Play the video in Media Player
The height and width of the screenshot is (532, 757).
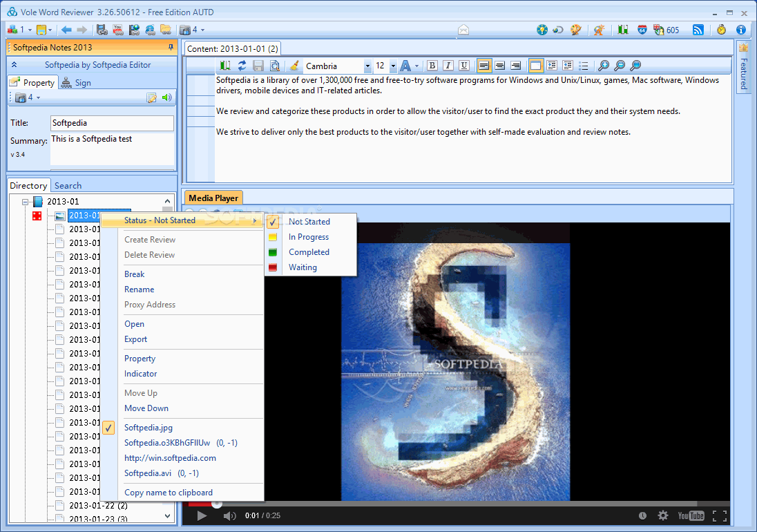[202, 515]
